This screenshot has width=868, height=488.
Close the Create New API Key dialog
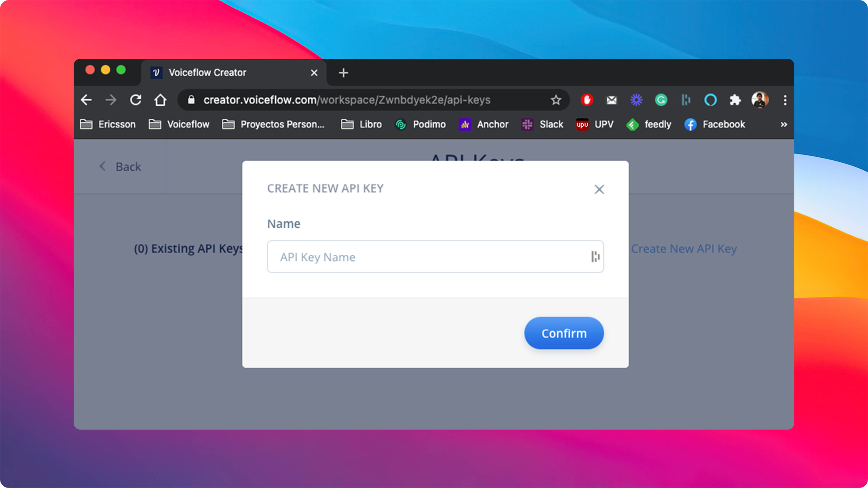point(599,189)
